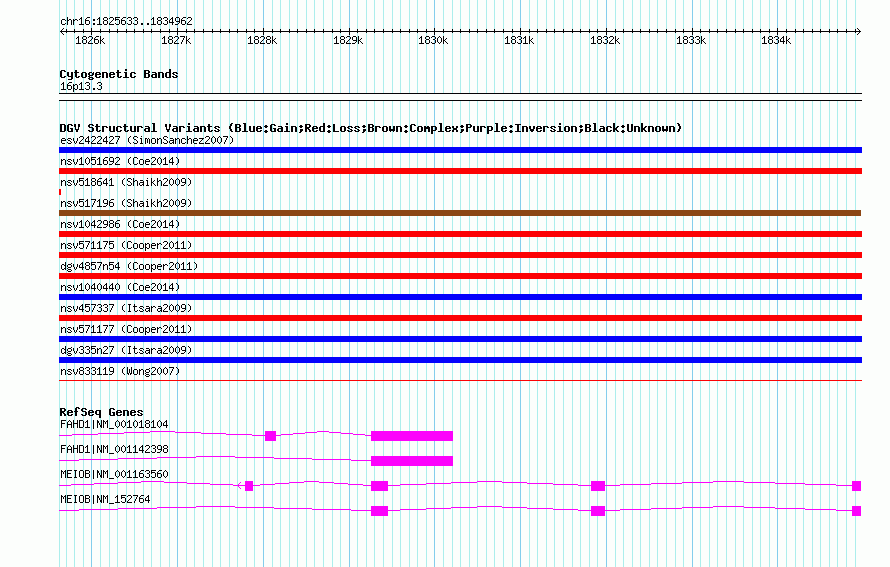Open variant nsv1042986 (Coe2014) label

120,224
